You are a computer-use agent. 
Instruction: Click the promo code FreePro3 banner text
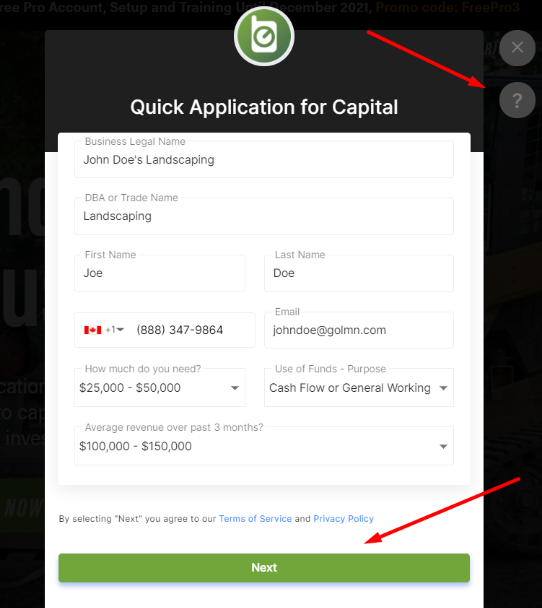447,7
